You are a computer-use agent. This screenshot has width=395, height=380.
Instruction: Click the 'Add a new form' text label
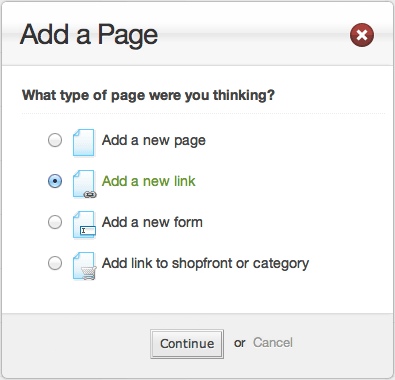[152, 222]
